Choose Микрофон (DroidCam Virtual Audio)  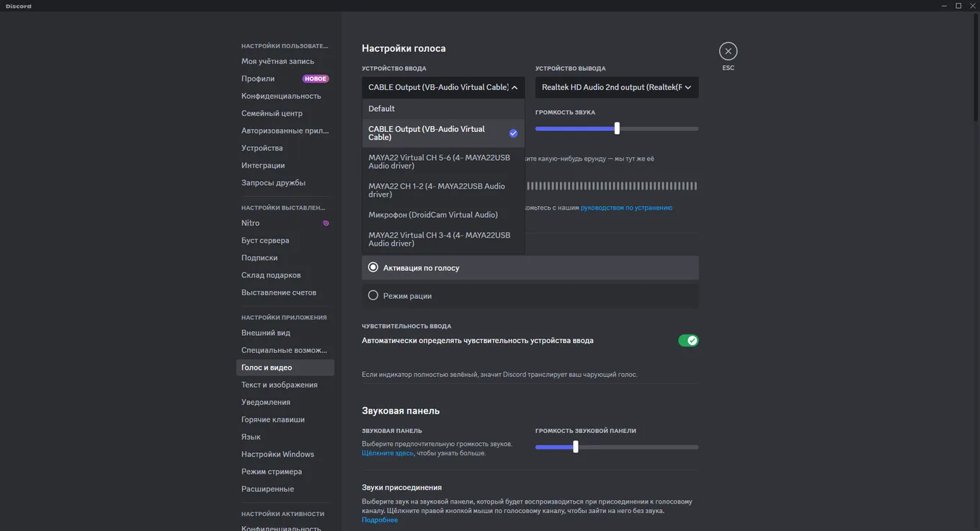(443, 215)
